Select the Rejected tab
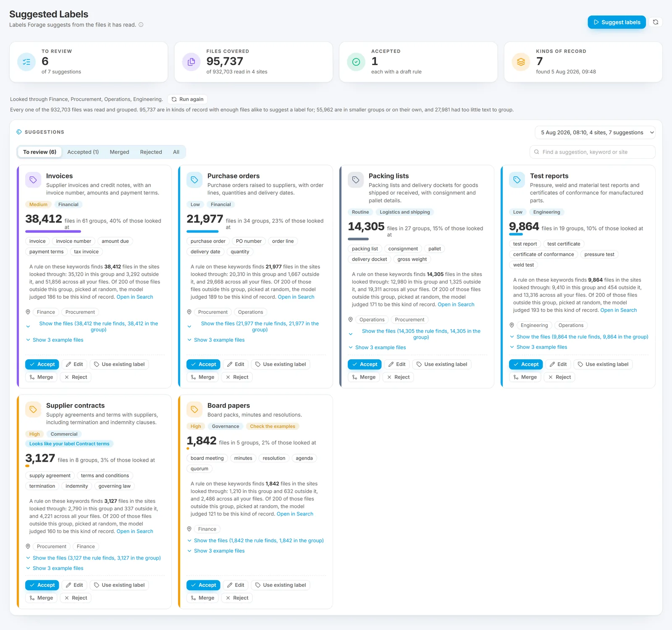This screenshot has width=672, height=630. [x=151, y=152]
